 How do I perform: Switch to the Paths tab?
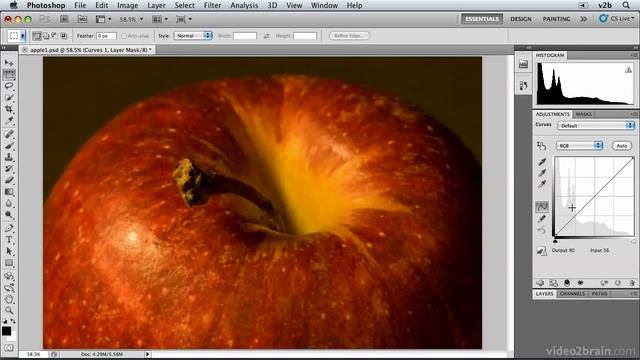click(599, 293)
